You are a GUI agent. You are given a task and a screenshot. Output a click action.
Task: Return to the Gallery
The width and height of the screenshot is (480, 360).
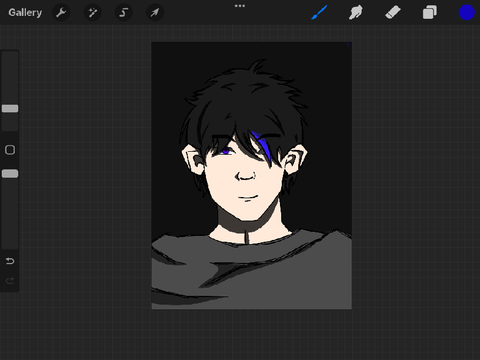point(25,13)
